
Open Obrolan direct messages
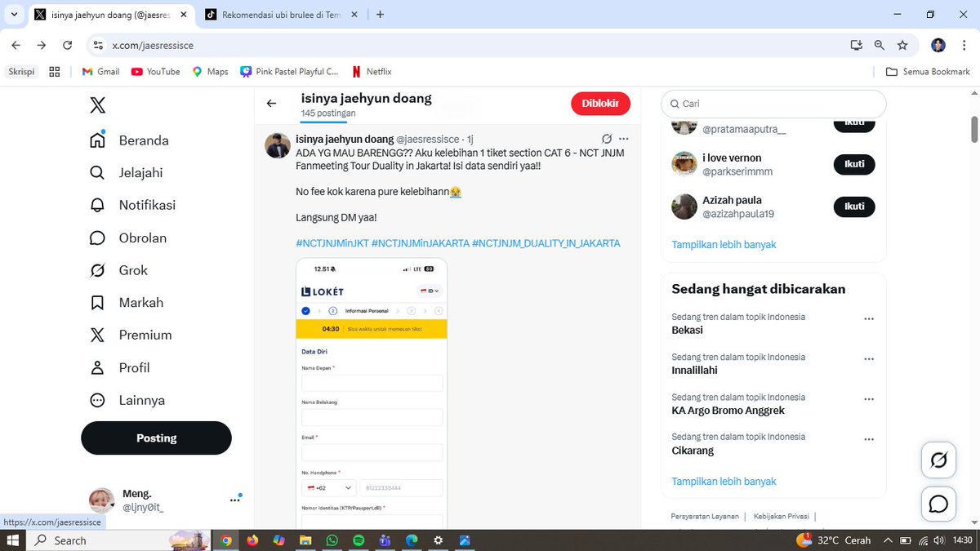pos(142,238)
